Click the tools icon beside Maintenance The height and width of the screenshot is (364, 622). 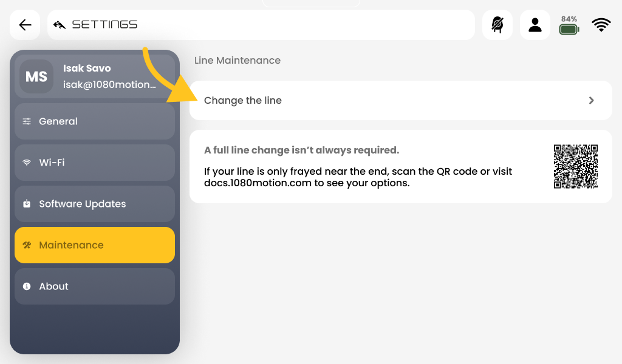[27, 244]
